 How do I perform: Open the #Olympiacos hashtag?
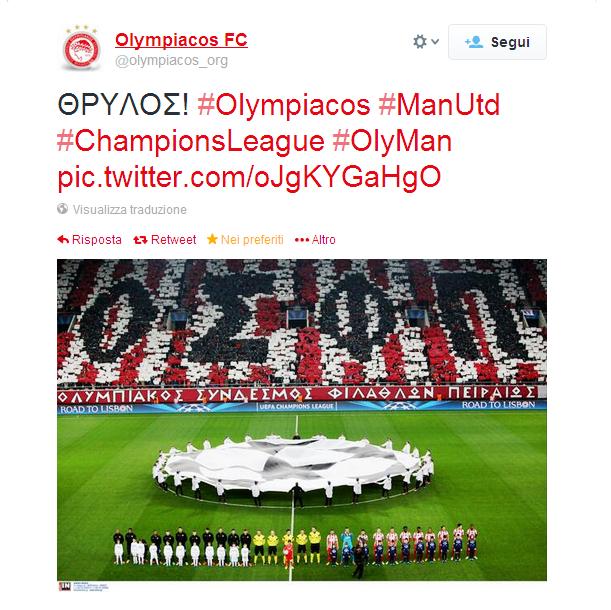click(x=284, y=105)
